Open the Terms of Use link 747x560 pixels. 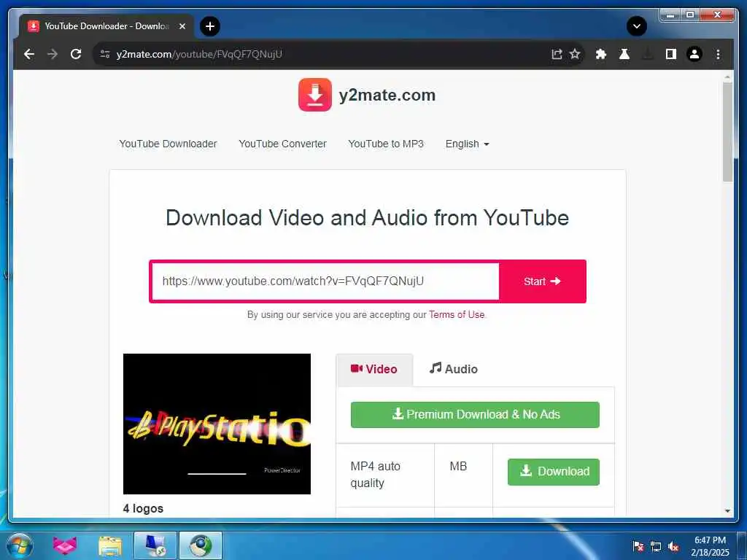point(457,314)
